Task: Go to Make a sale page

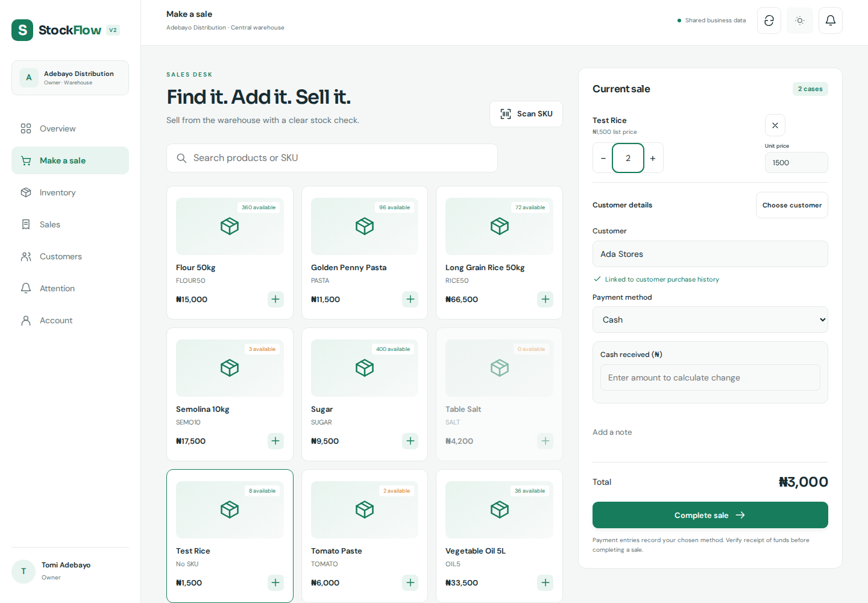Action: tap(70, 160)
